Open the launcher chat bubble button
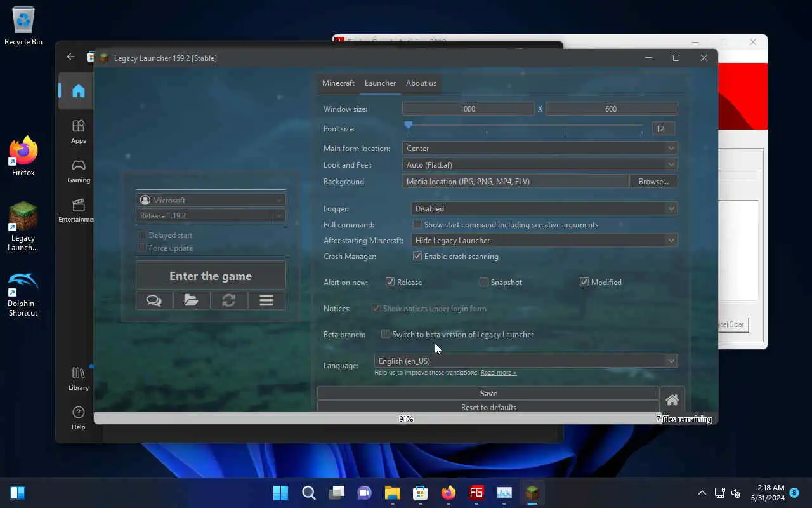Image resolution: width=812 pixels, height=508 pixels. (154, 300)
